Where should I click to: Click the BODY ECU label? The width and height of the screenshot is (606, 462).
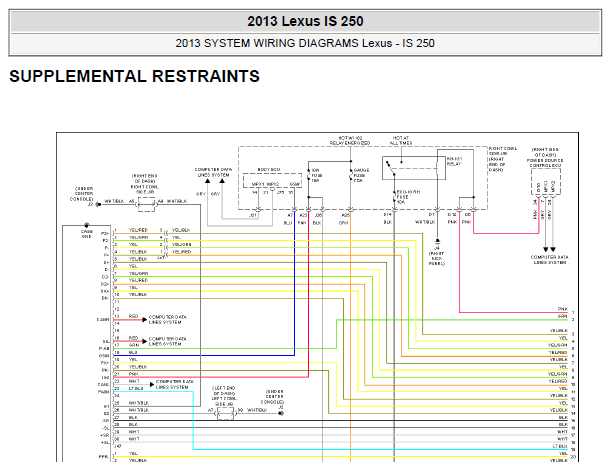[269, 170]
